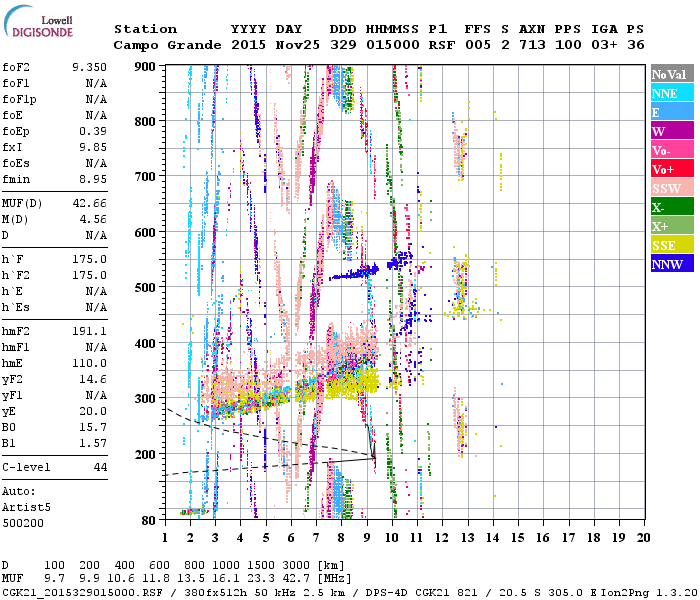The image size is (700, 600).
Task: Select the X+ light green swatch
Action: pos(672,226)
